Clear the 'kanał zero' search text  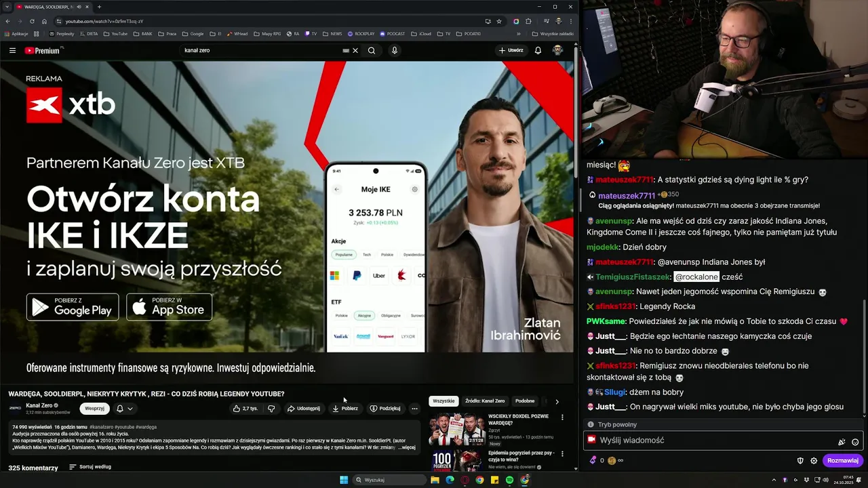point(355,50)
